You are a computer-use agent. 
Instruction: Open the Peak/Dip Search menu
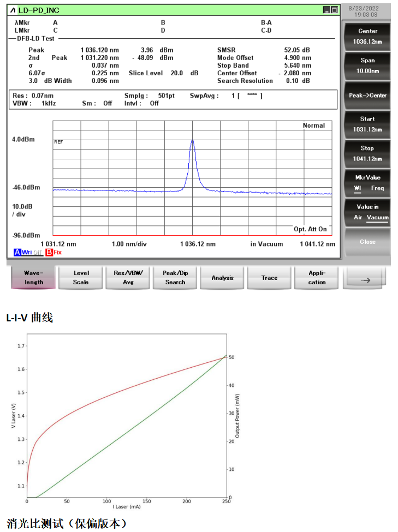tap(175, 277)
